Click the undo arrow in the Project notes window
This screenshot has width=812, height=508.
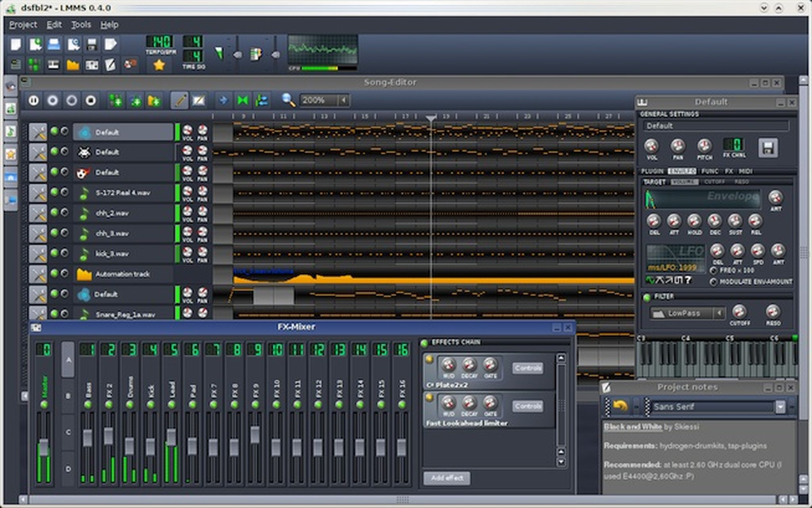click(x=620, y=406)
